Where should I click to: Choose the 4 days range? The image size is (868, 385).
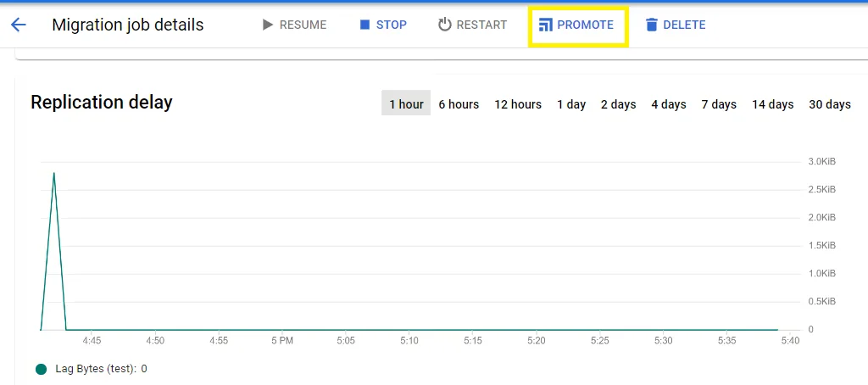(x=668, y=104)
